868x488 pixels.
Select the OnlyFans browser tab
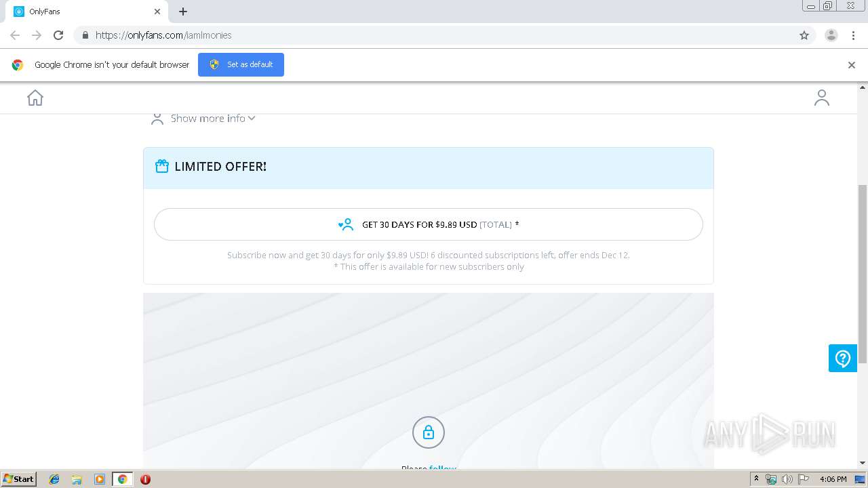tap(87, 12)
